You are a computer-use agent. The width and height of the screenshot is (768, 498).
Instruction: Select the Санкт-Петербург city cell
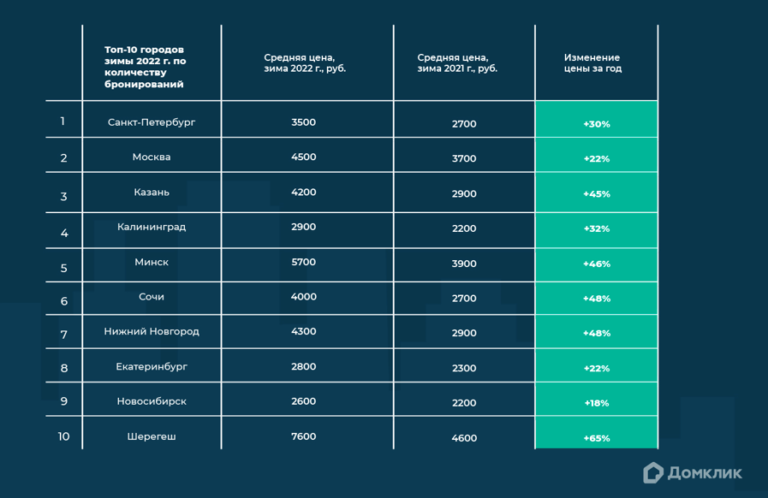pyautogui.click(x=151, y=122)
